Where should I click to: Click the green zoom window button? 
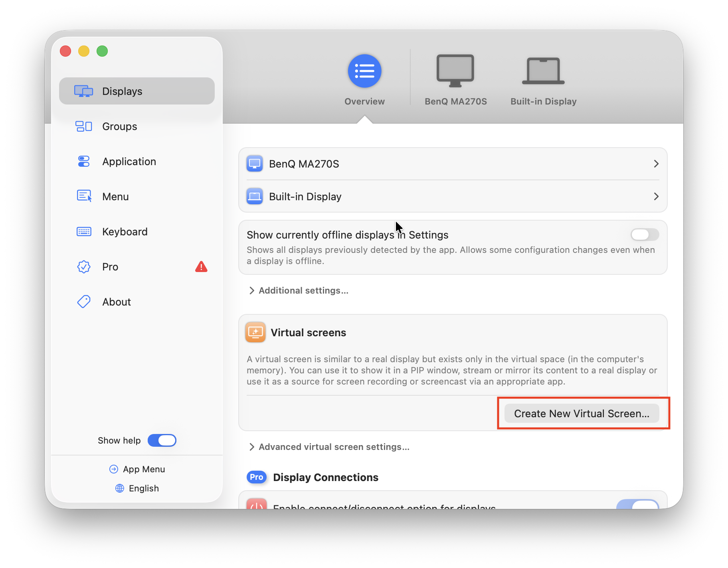[x=102, y=51]
